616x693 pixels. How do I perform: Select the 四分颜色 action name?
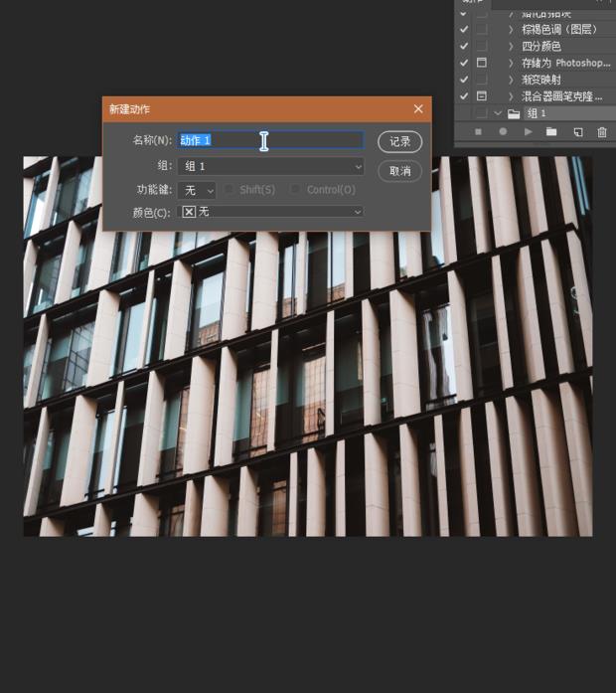[x=541, y=46]
